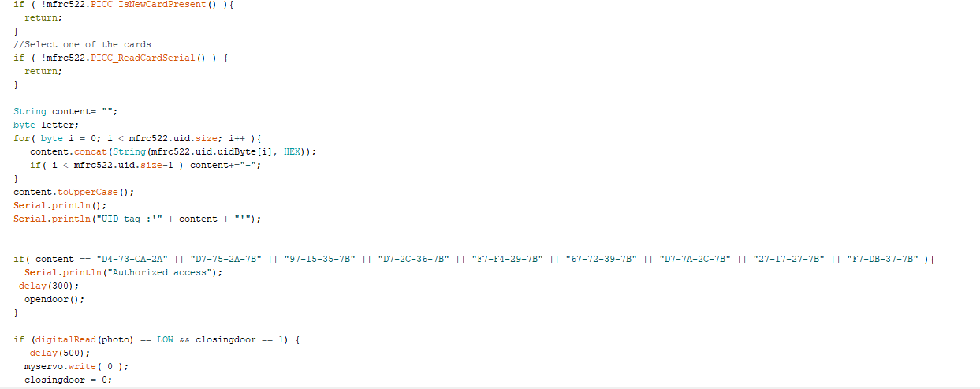Click the "Select one of the cards" comment
This screenshot has height=389, width=980.
point(82,44)
